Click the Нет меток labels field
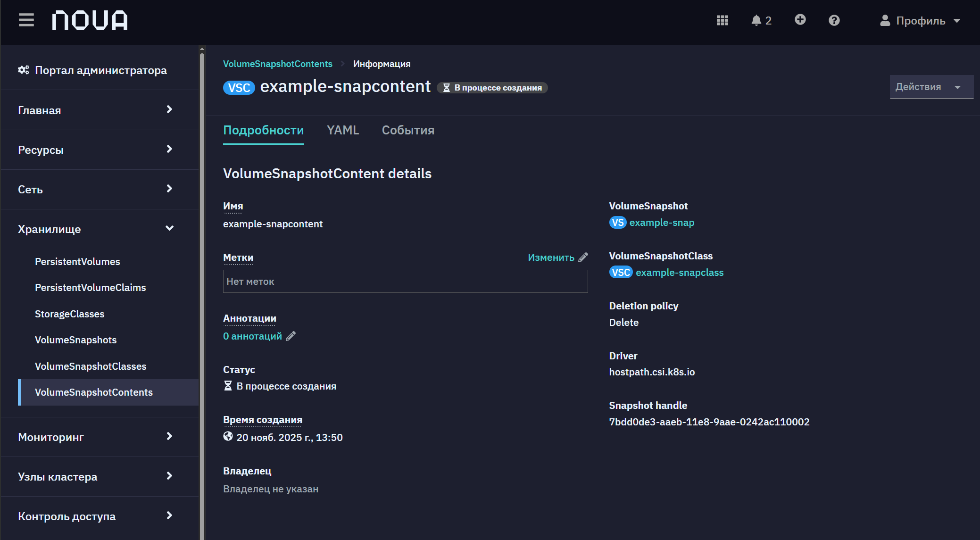The width and height of the screenshot is (980, 540). [x=405, y=281]
